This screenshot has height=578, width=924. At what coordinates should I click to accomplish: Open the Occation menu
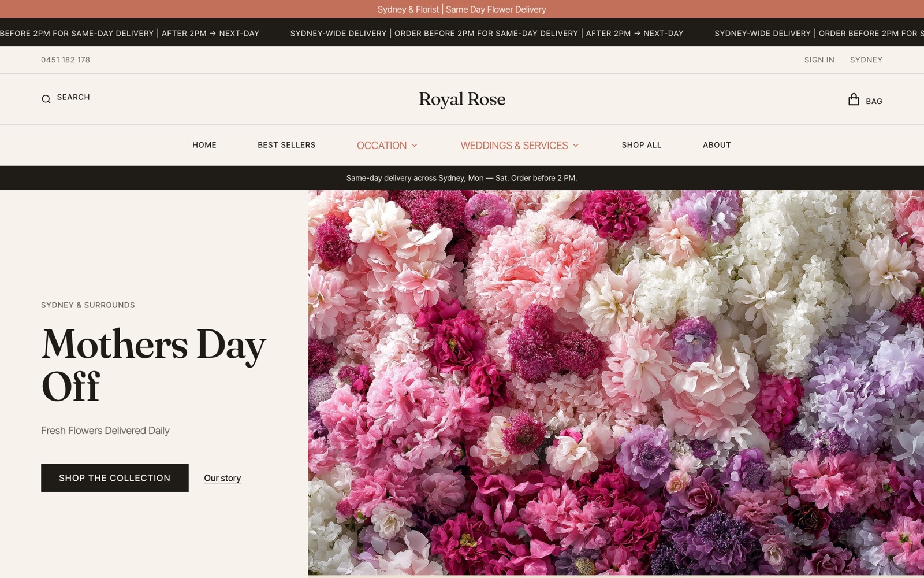coord(382,146)
